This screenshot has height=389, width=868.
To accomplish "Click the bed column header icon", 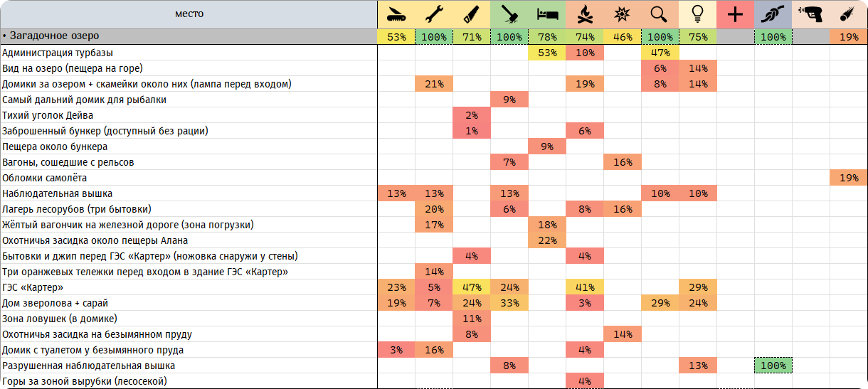I will [547, 14].
